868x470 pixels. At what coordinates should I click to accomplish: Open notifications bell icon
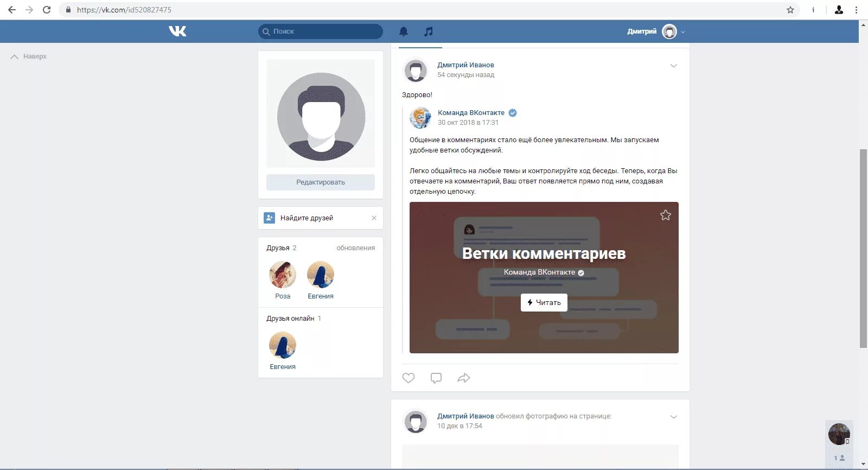[x=404, y=31]
